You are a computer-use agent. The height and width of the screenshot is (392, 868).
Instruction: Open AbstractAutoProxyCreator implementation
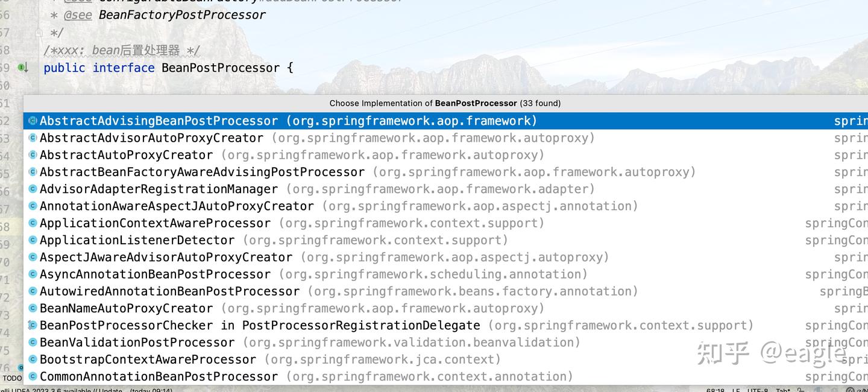[x=445, y=155]
